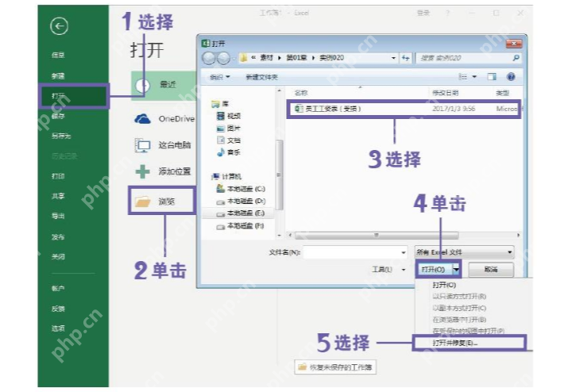Expand arrow beside 打开(O) button

456,270
